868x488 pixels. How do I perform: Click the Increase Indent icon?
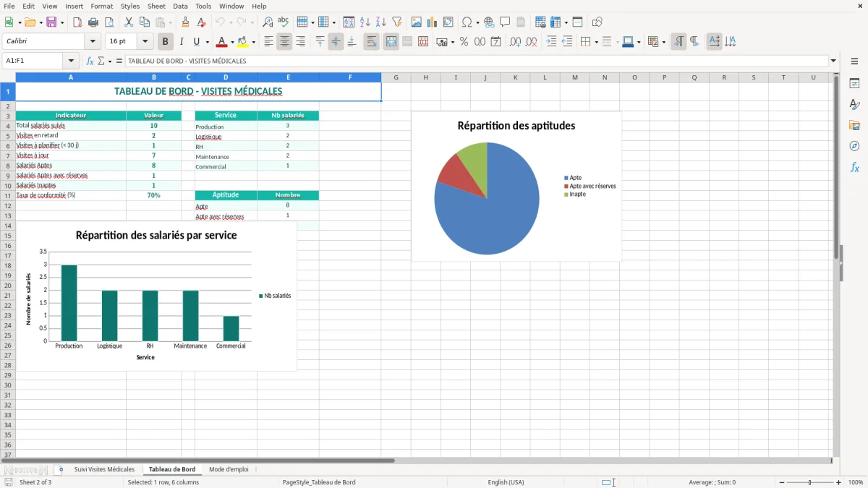coord(551,42)
